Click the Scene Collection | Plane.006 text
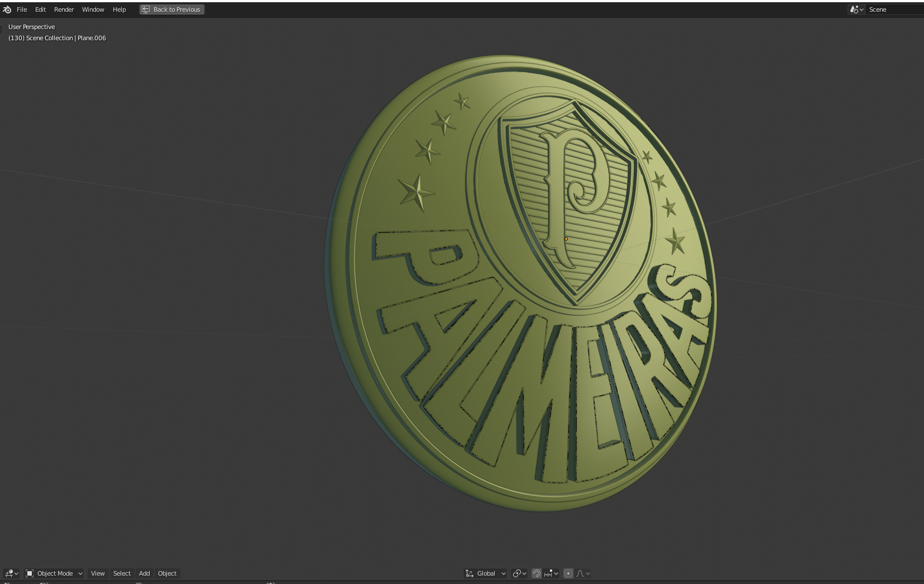Image resolution: width=924 pixels, height=584 pixels. tap(66, 38)
